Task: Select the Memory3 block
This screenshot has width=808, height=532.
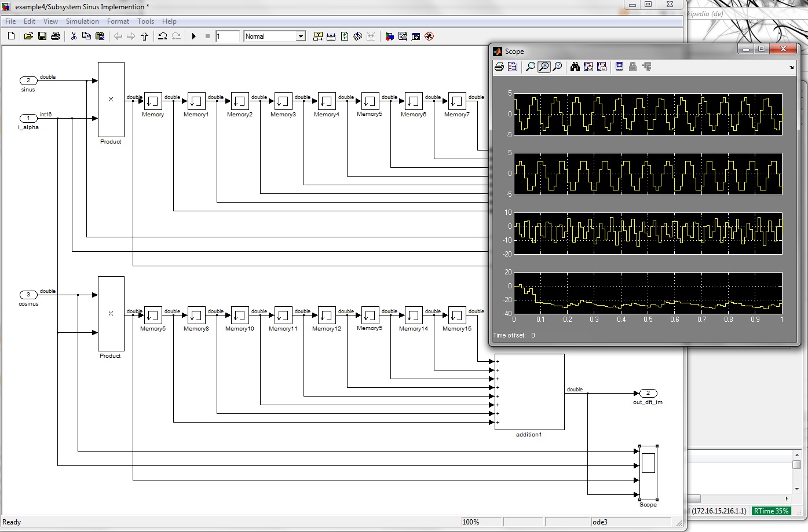Action: [283, 101]
